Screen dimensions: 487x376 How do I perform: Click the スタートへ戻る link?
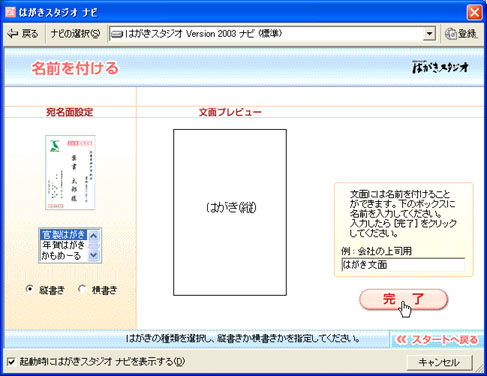pos(437,340)
